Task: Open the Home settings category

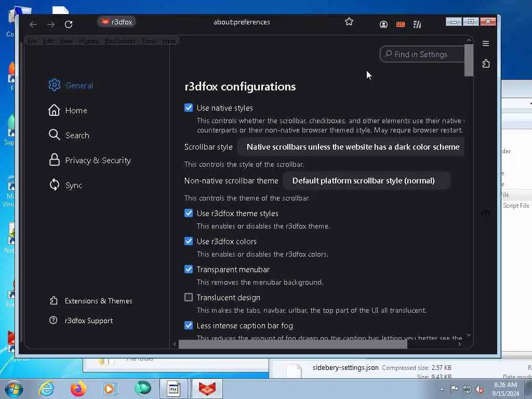Action: tap(76, 110)
